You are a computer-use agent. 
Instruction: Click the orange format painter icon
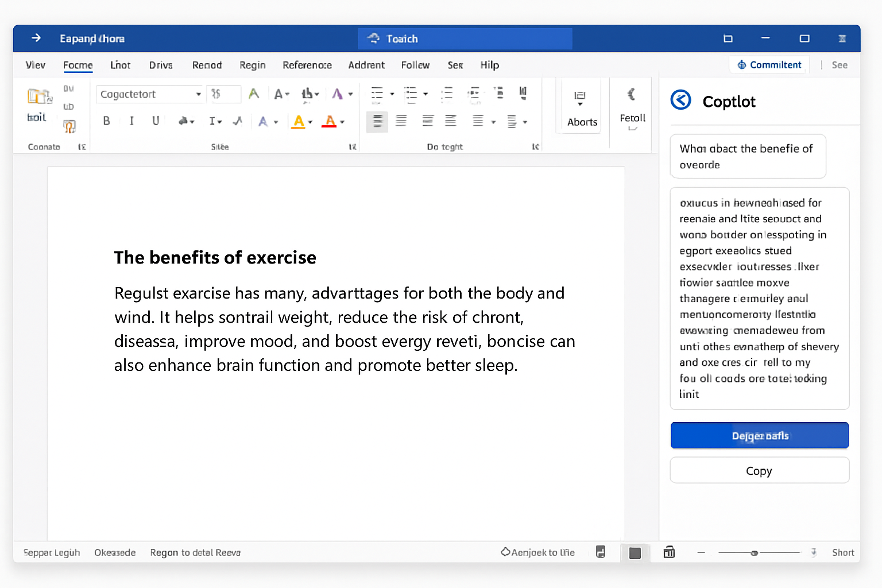[69, 126]
